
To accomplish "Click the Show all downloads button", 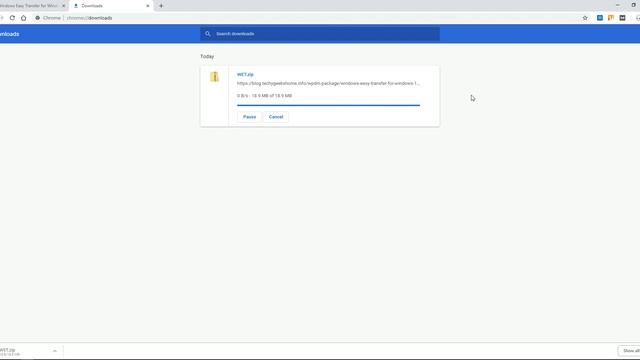I will (x=629, y=351).
